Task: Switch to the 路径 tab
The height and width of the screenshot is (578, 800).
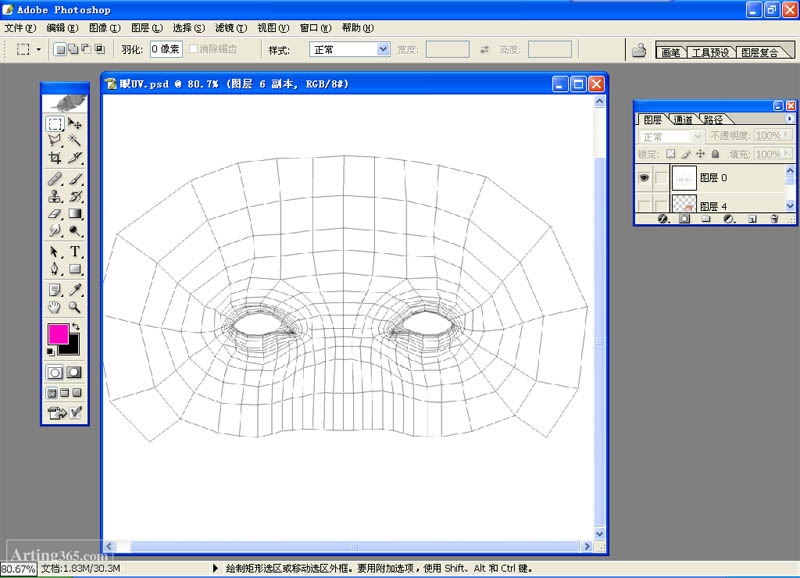Action: point(713,119)
